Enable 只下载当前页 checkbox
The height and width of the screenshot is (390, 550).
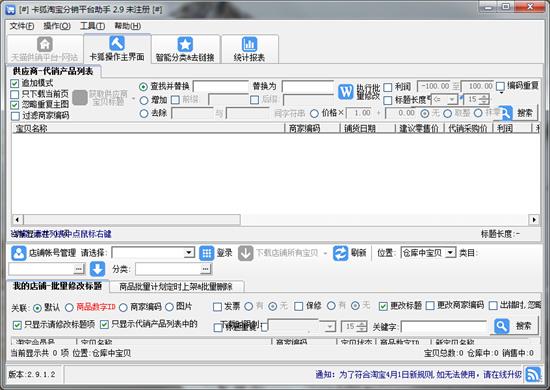[14, 94]
